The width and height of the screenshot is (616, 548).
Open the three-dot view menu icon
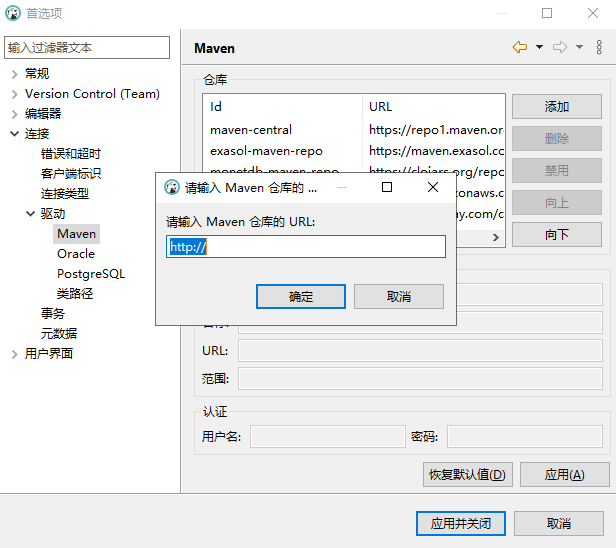599,47
